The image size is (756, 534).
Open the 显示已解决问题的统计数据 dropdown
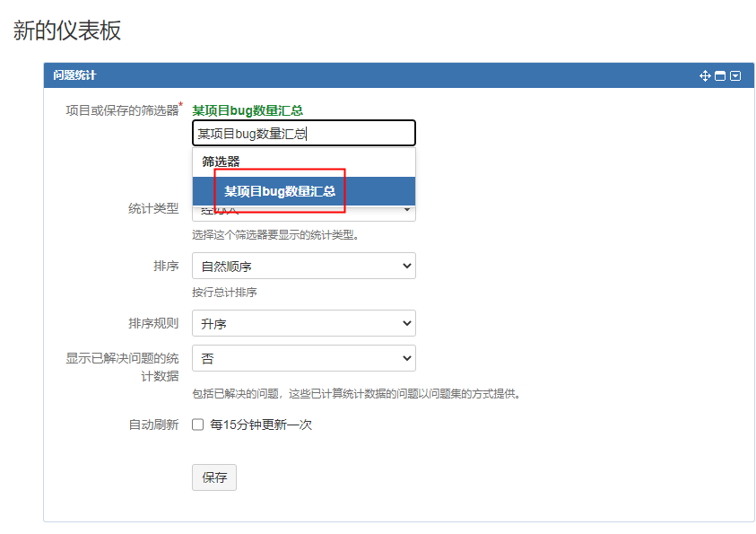[303, 358]
